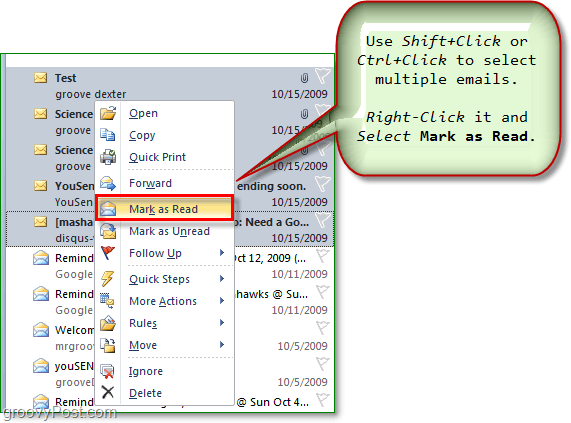Click envelope icon of [masha email
Viewport: 571px width, 423px height.
tap(40, 222)
